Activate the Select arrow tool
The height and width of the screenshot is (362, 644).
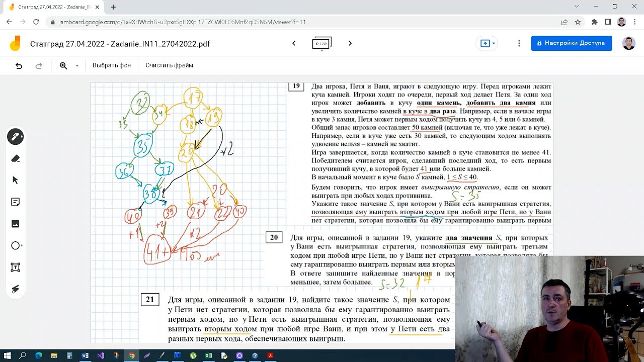(x=15, y=180)
